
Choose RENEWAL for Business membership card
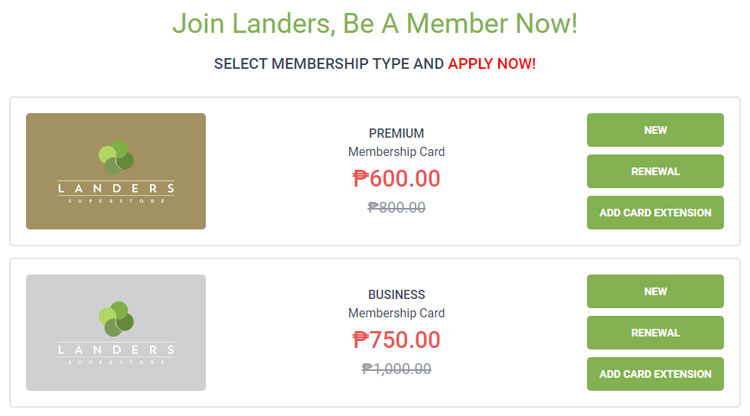[x=655, y=332]
